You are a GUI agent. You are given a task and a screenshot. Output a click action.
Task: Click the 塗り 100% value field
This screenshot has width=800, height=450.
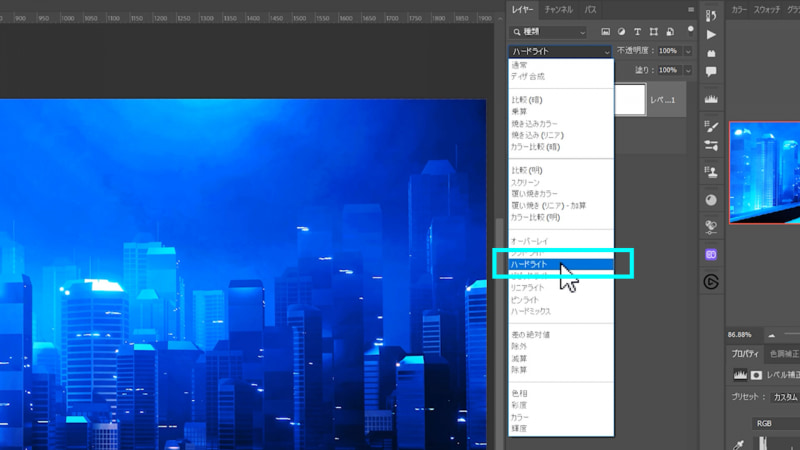(x=669, y=70)
